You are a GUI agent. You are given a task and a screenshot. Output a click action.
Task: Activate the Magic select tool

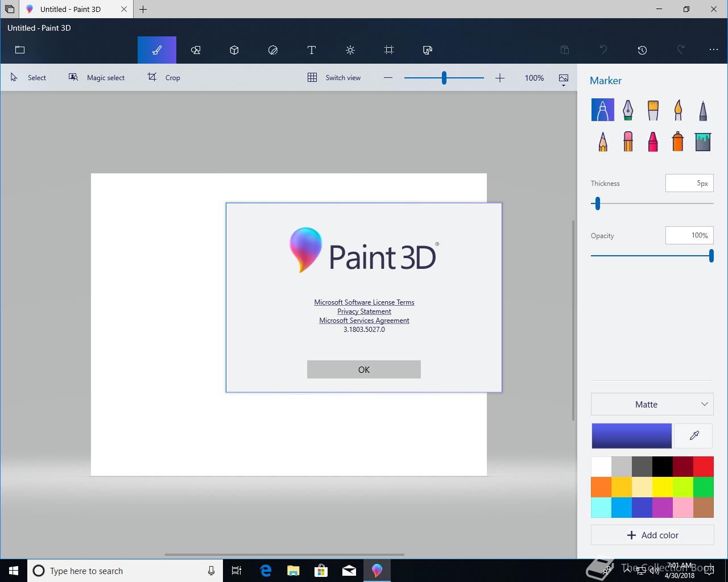[x=97, y=78]
